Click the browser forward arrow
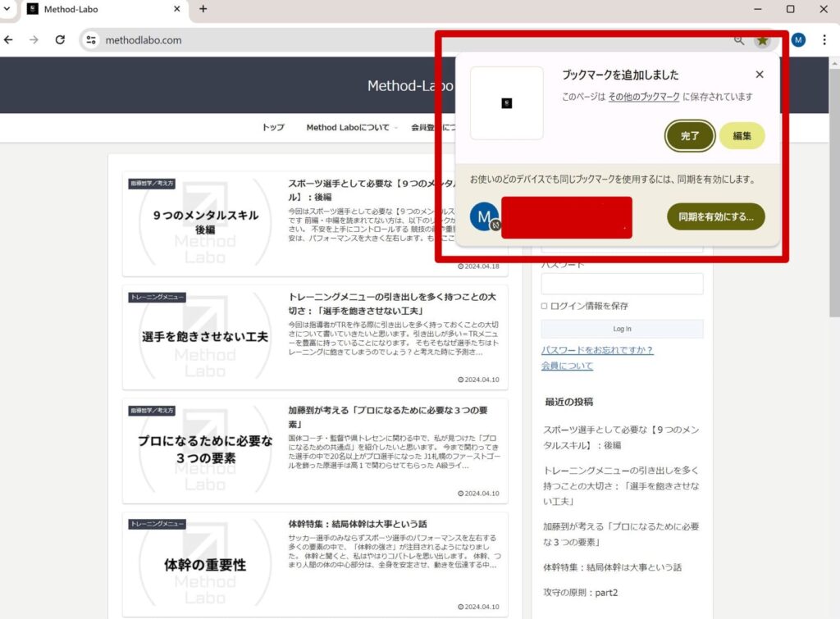 click(34, 39)
